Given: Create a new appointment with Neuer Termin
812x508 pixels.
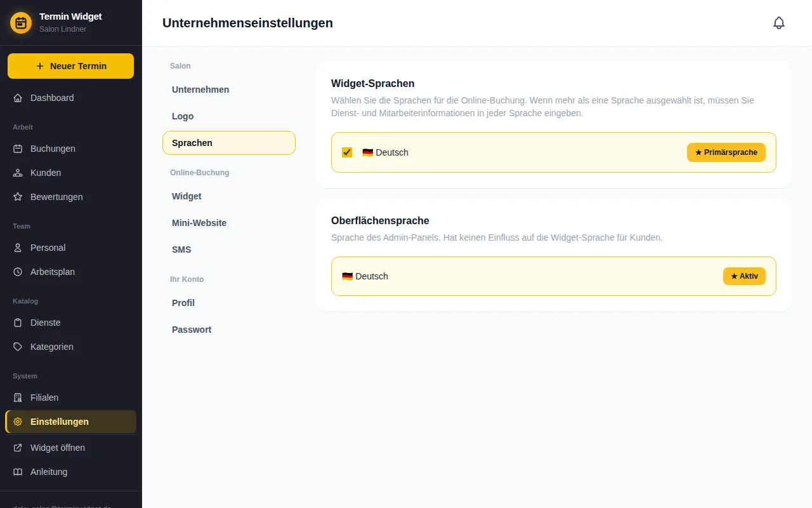Looking at the screenshot, I should (70, 66).
